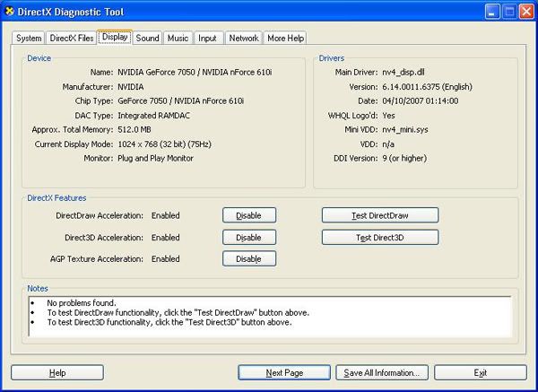Minimize the DirectX Diagnostic Tool window
The height and width of the screenshot is (392, 538).
[492, 12]
